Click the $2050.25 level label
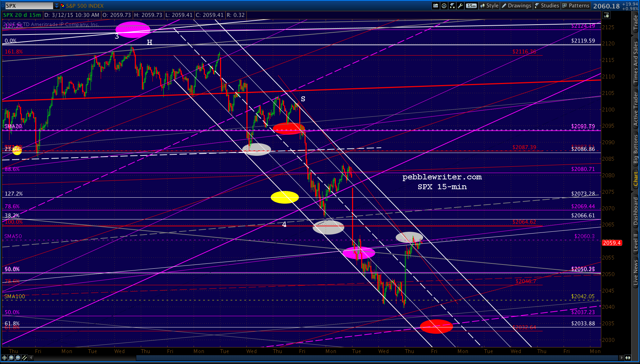This screenshot has width=640, height=364. click(583, 269)
